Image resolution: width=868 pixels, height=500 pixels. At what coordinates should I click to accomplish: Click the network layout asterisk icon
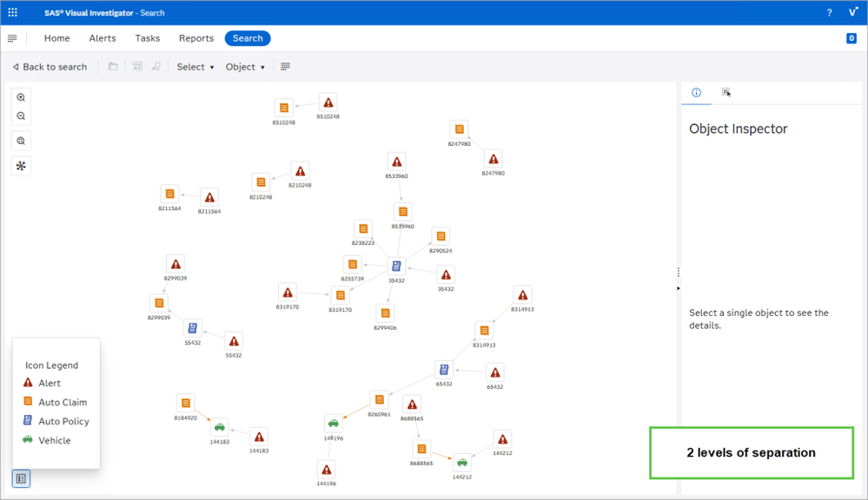click(x=21, y=166)
